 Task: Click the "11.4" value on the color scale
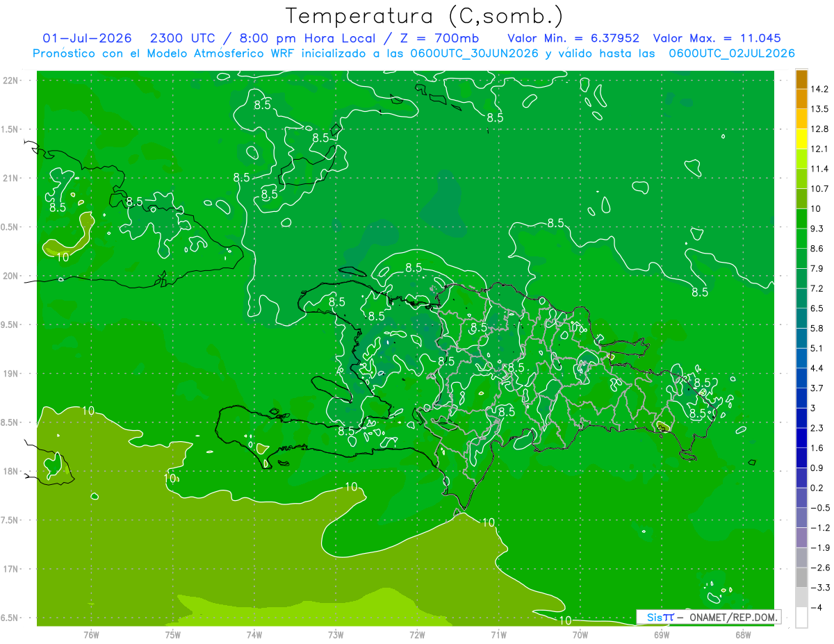pos(820,169)
